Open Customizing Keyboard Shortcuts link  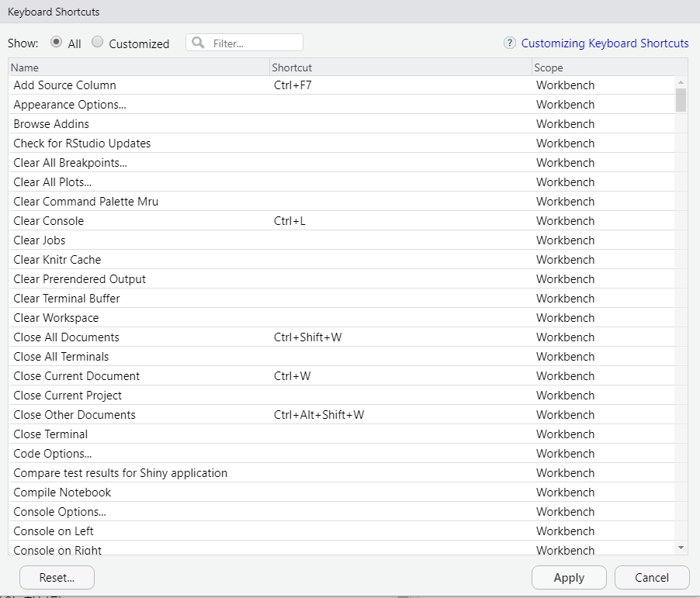[605, 43]
